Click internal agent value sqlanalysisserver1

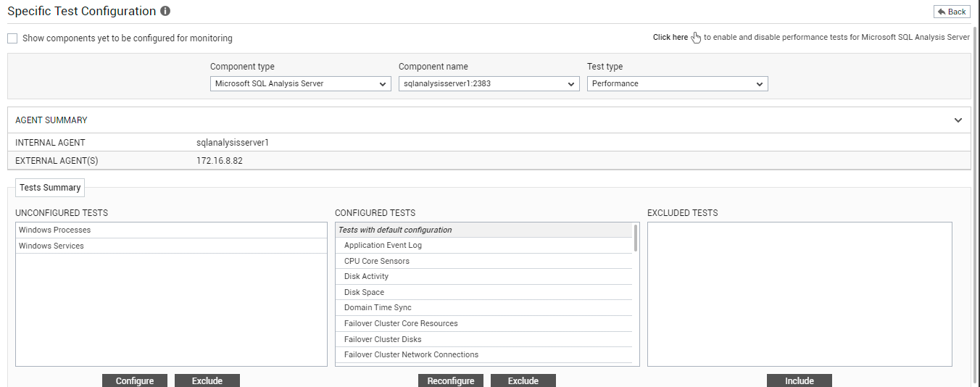(x=232, y=143)
